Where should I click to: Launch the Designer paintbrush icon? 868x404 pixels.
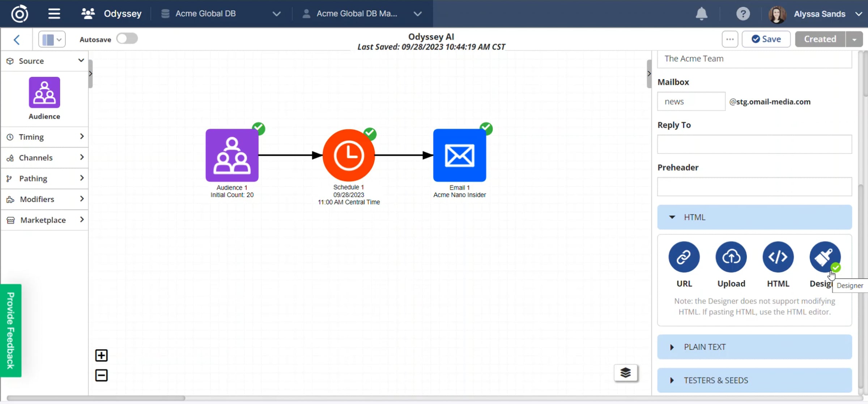(x=825, y=257)
